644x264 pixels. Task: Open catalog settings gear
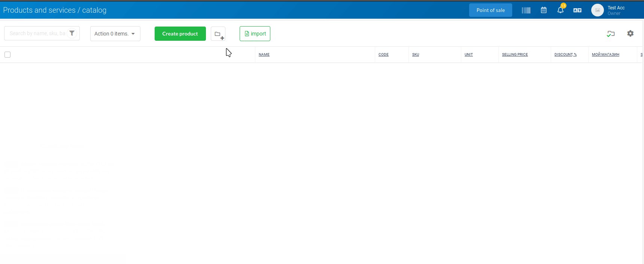point(631,33)
